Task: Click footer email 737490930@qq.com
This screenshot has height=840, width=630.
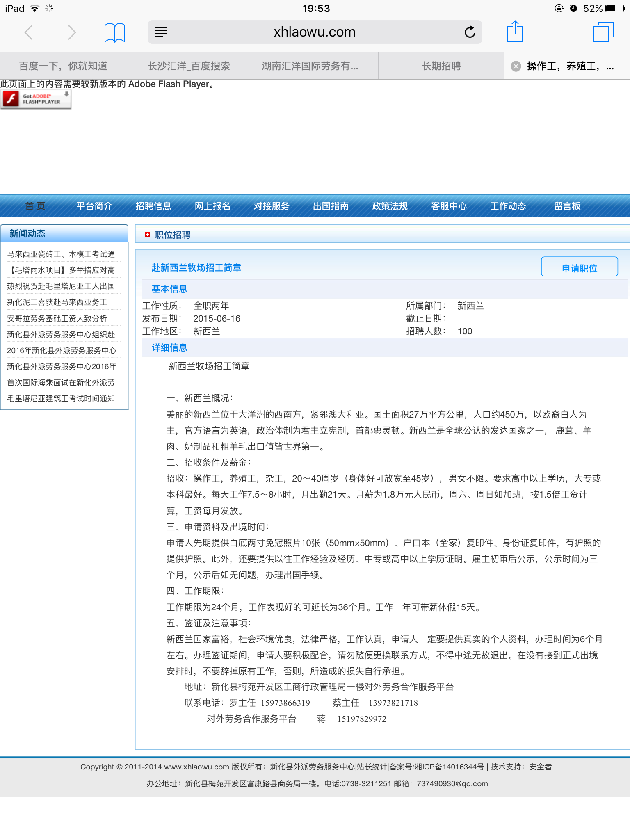Action: pyautogui.click(x=452, y=783)
